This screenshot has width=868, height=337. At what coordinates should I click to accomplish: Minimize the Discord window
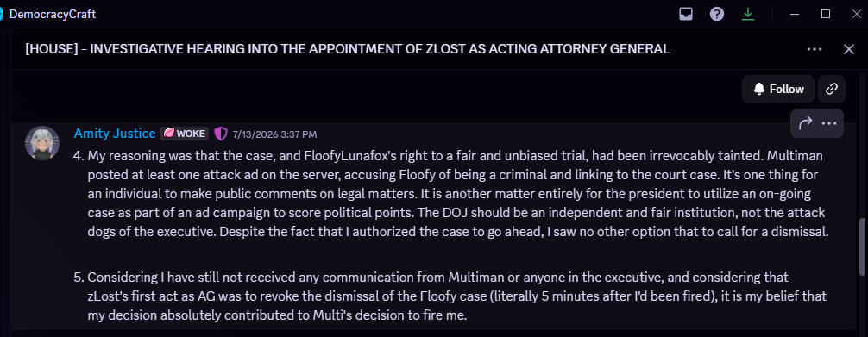(795, 14)
